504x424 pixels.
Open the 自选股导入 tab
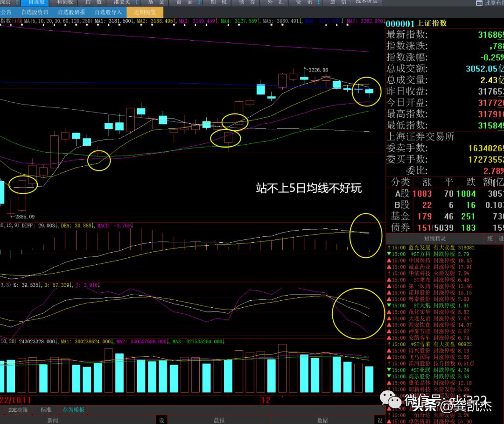(108, 12)
